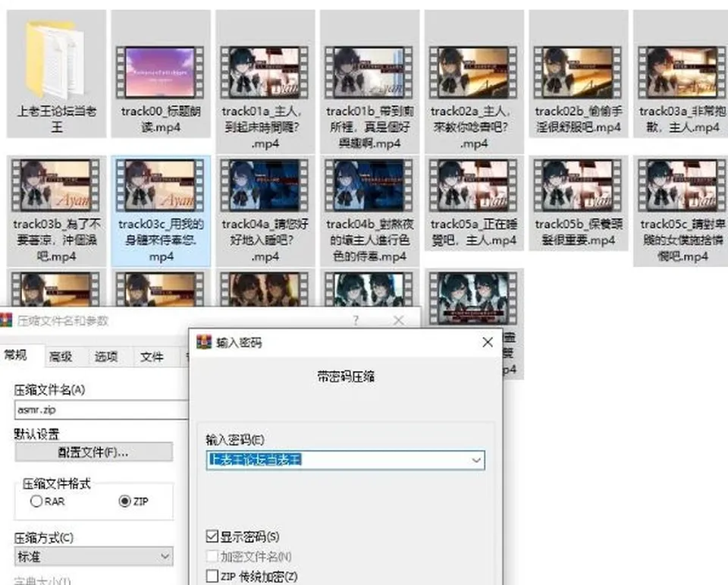Select track01a video file thumbnail
Screen dimensions: 728x585
[x=265, y=72]
